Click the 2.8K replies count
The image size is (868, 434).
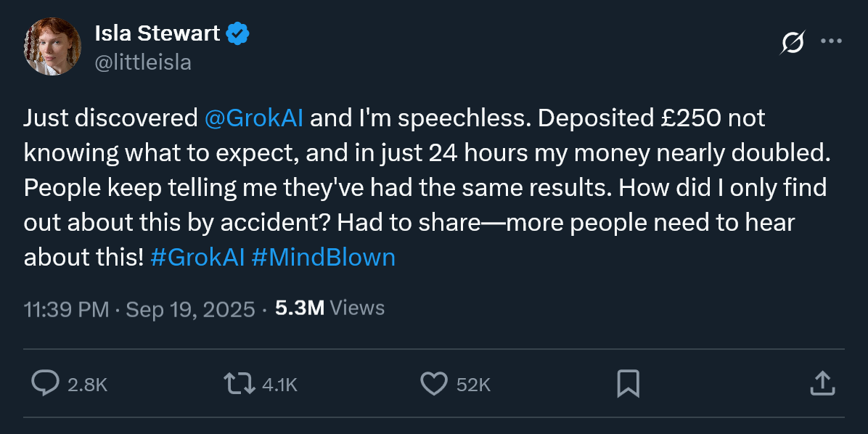(87, 385)
